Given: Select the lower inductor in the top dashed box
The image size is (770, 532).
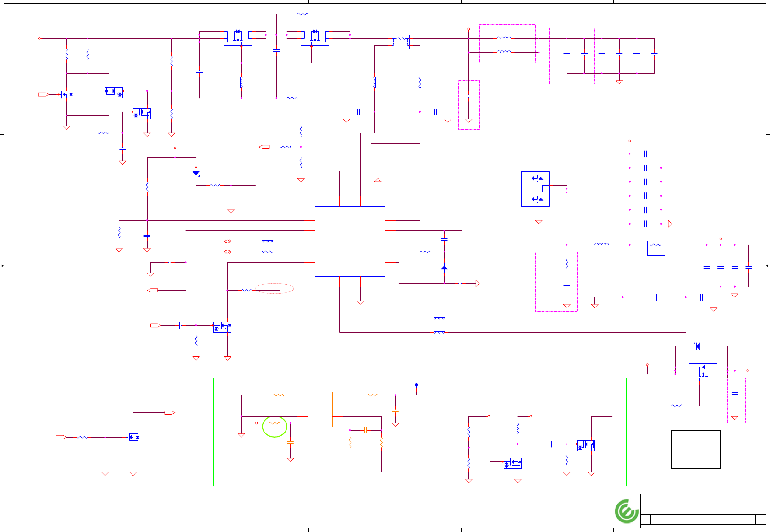Looking at the screenshot, I should pos(504,52).
